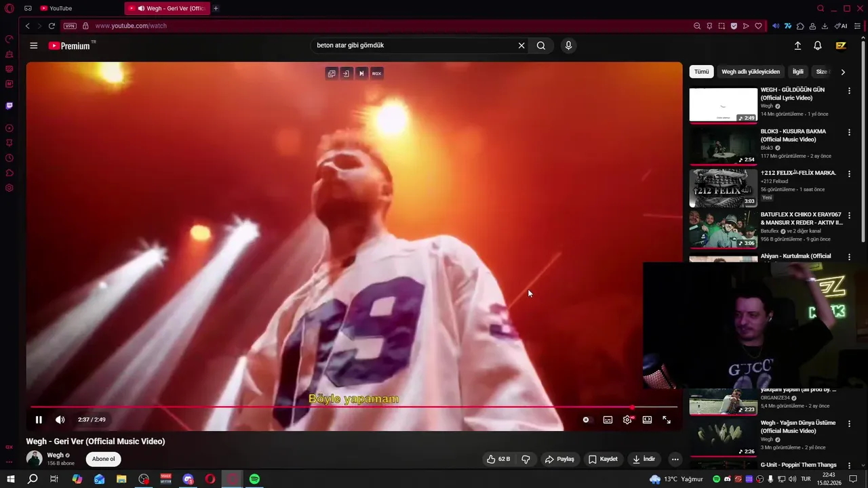Open Spotify from the Windows taskbar
Image resolution: width=868 pixels, height=488 pixels.
254,479
